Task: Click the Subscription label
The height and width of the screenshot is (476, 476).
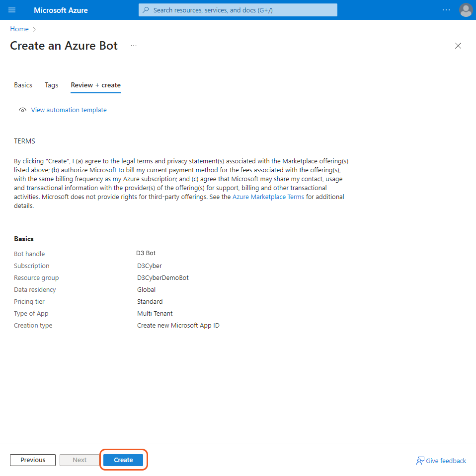Action: pos(32,266)
